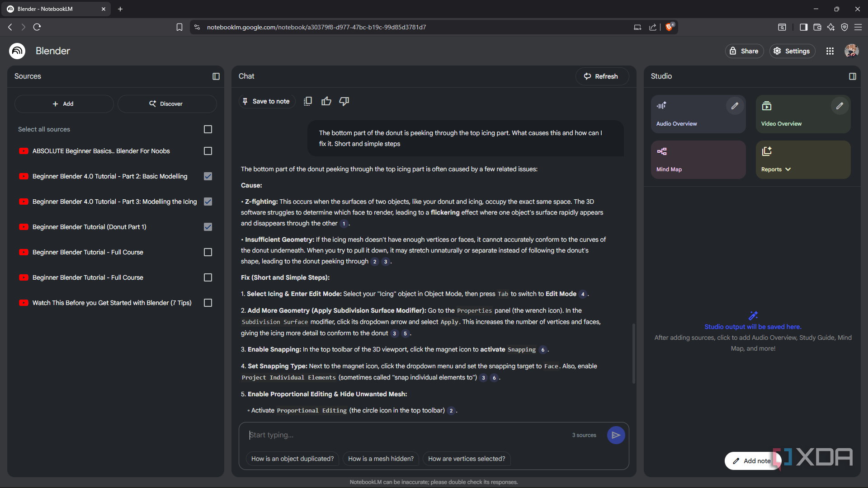Click YouTube icon of ABSOLUTE Beginner Basics source
Viewport: 868px width, 488px height.
click(x=24, y=151)
